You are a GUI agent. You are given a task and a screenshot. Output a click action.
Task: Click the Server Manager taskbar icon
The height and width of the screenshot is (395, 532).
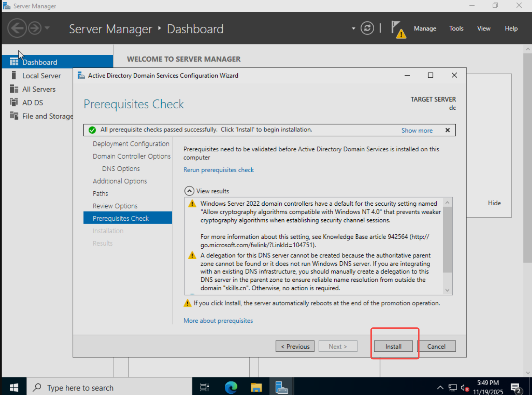pos(281,387)
